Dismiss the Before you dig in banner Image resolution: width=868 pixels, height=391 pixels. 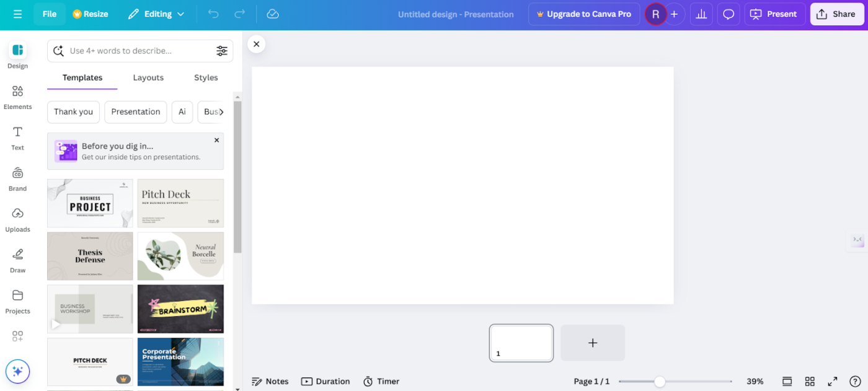[216, 141]
